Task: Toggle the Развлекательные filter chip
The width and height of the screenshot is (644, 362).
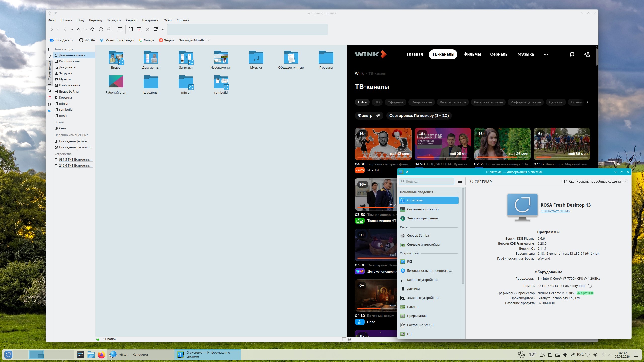Action: tap(488, 102)
